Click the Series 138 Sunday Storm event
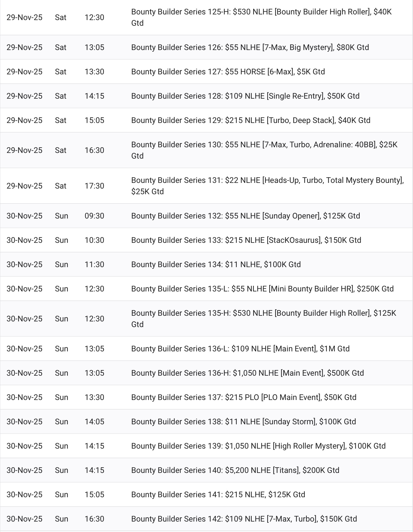Viewport: 413px width, 532px height. tap(244, 421)
